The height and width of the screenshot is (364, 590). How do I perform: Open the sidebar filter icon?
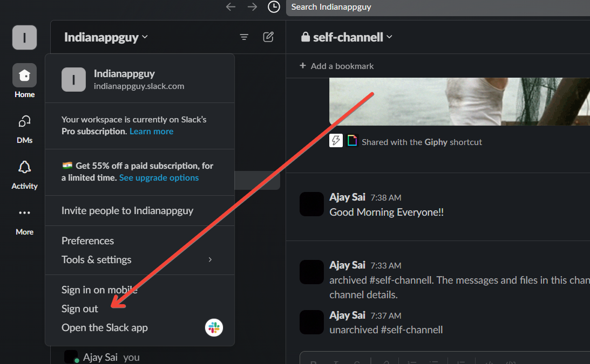244,37
